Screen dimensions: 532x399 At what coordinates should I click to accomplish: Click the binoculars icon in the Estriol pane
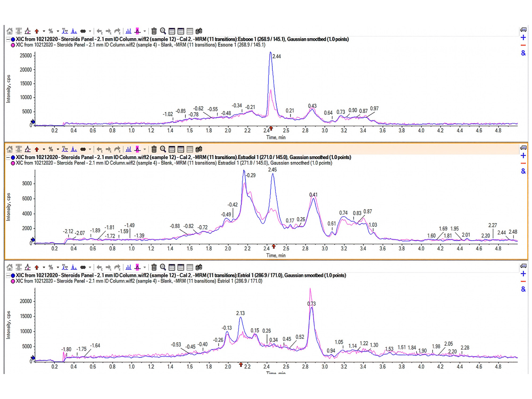click(199, 267)
